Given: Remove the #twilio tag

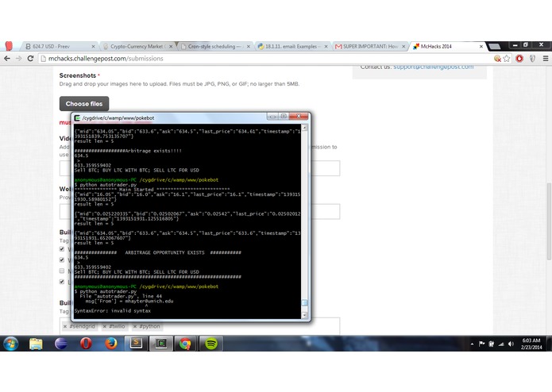Looking at the screenshot, I should tap(105, 326).
